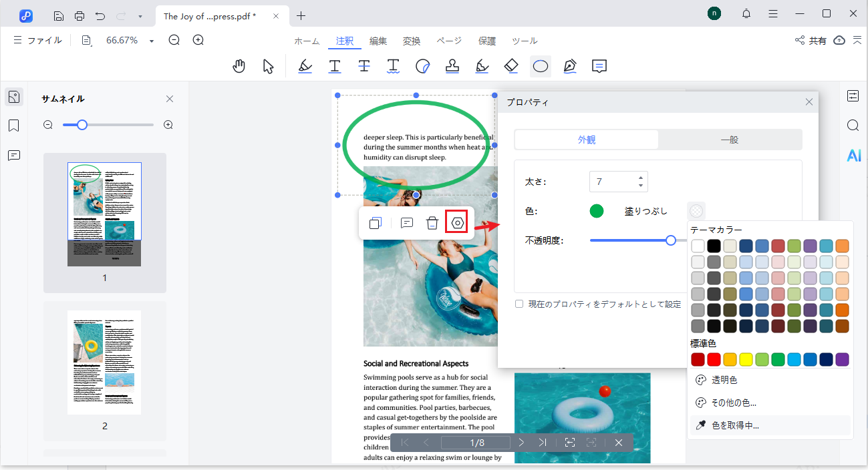Switch to the ホーム tab

click(307, 41)
